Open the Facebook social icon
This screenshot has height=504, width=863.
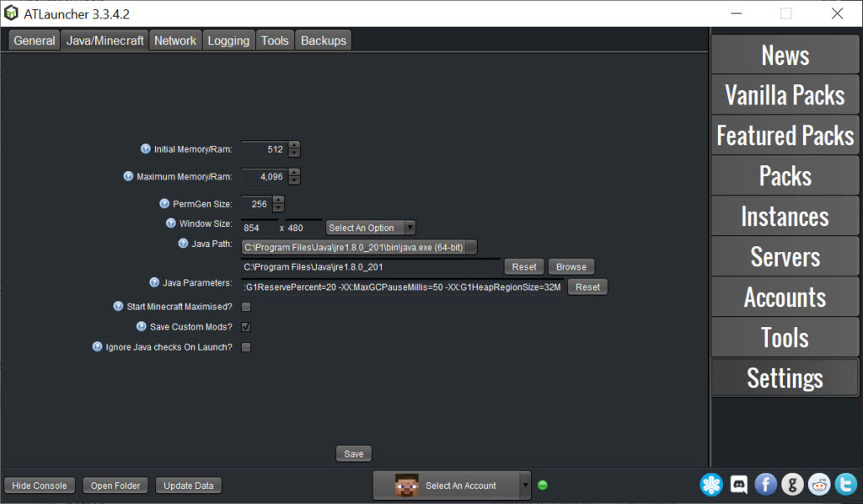765,485
